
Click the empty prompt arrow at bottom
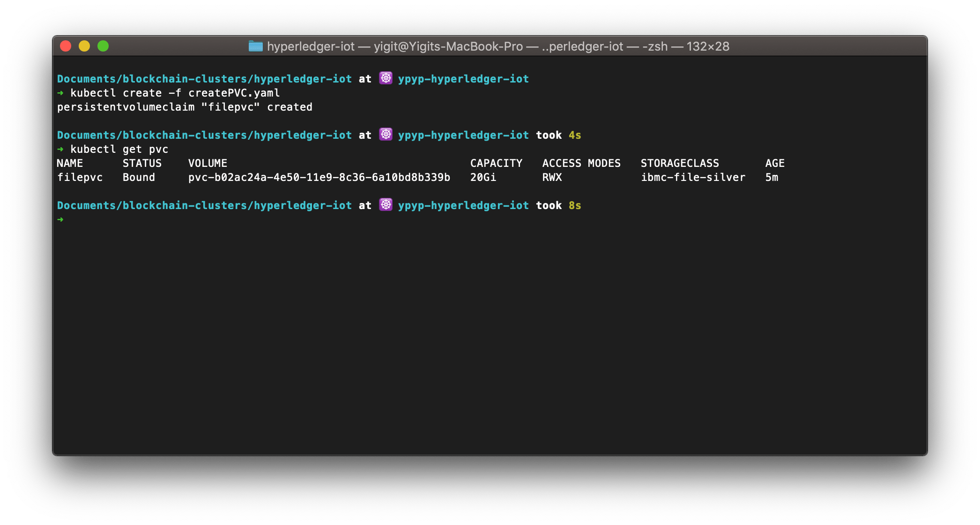(60, 219)
